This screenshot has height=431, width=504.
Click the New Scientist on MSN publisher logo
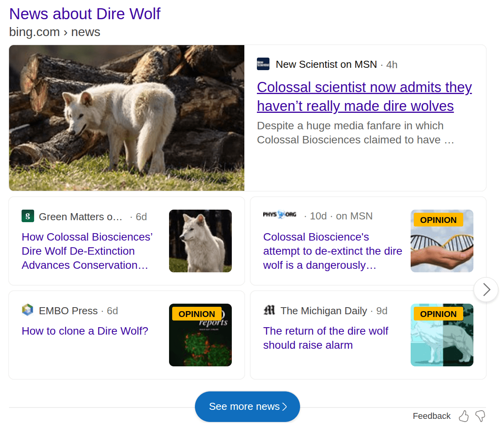pyautogui.click(x=263, y=64)
